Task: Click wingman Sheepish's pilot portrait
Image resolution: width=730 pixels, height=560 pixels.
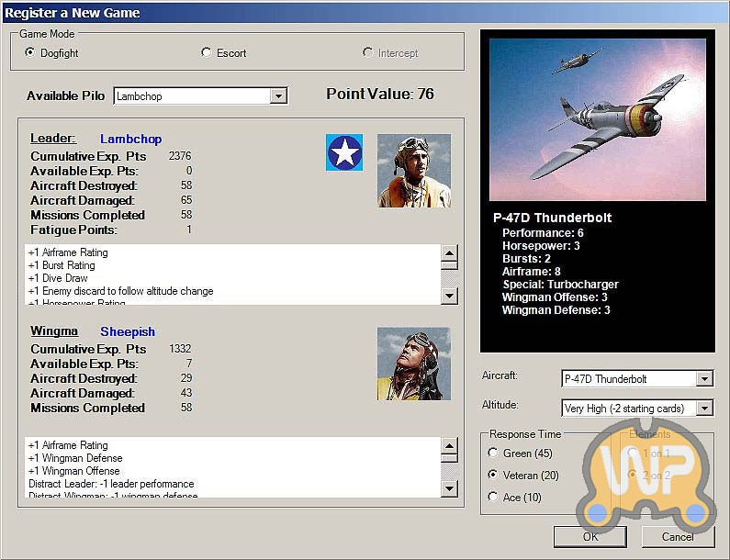Action: click(x=414, y=364)
